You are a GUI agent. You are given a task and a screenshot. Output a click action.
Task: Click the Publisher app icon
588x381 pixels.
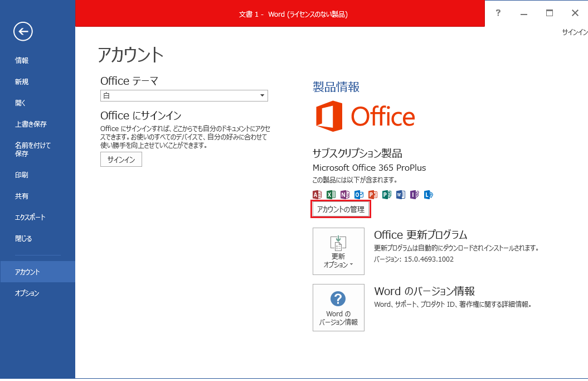387,195
